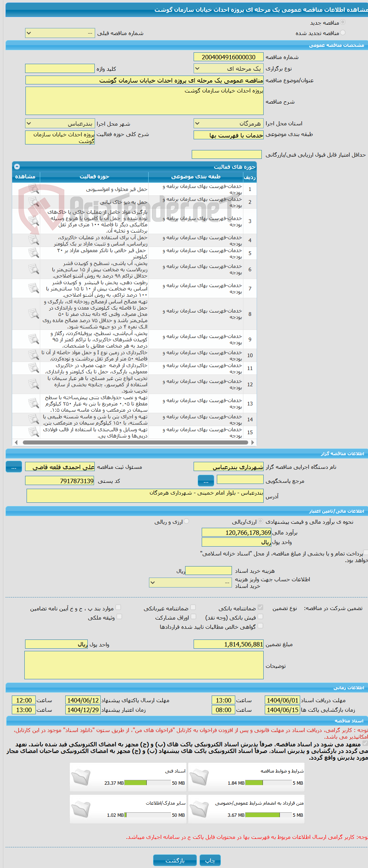Click the زمان بازگشایی پاکت ها date field
This screenshot has height=868, width=368.
click(x=282, y=710)
